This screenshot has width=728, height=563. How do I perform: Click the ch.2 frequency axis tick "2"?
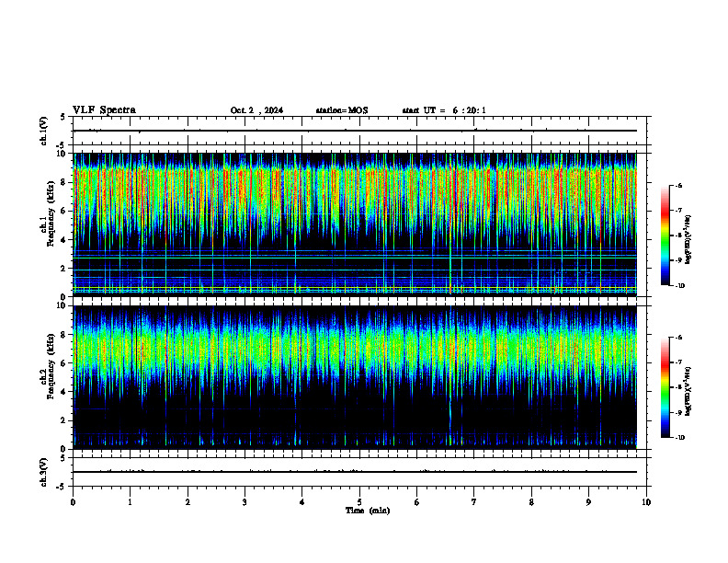tap(64, 420)
